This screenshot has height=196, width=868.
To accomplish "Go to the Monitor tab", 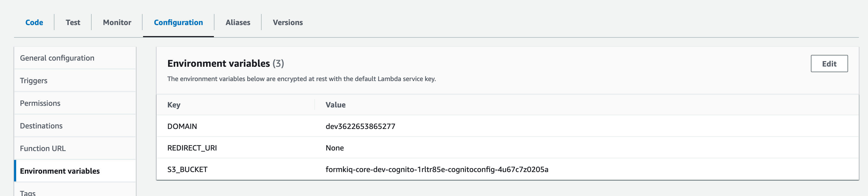I will (x=117, y=23).
